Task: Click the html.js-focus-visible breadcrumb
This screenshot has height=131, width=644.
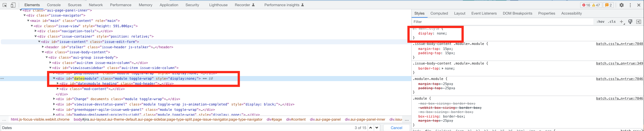Action: click(40, 119)
